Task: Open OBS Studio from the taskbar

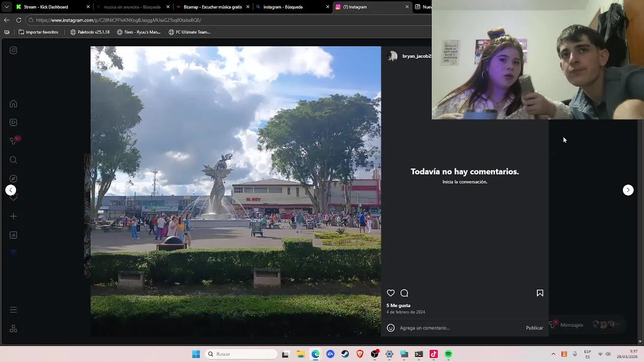Action: pyautogui.click(x=375, y=354)
